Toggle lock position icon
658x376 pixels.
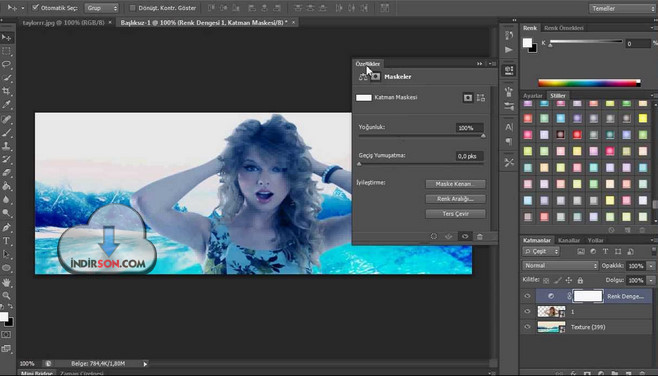569,280
